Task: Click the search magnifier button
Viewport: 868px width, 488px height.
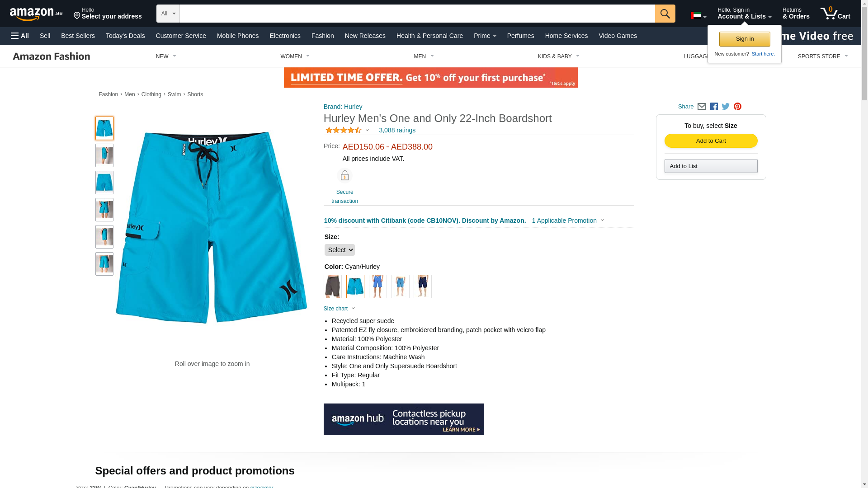Action: (665, 14)
